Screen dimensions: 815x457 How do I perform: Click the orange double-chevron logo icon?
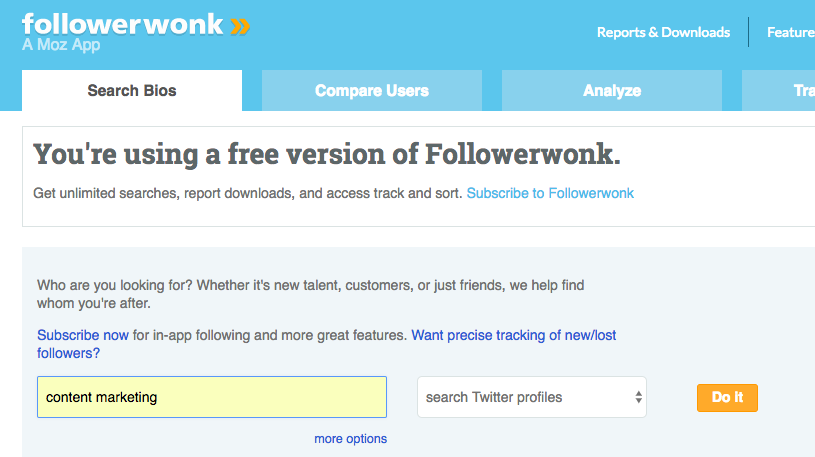point(240,25)
